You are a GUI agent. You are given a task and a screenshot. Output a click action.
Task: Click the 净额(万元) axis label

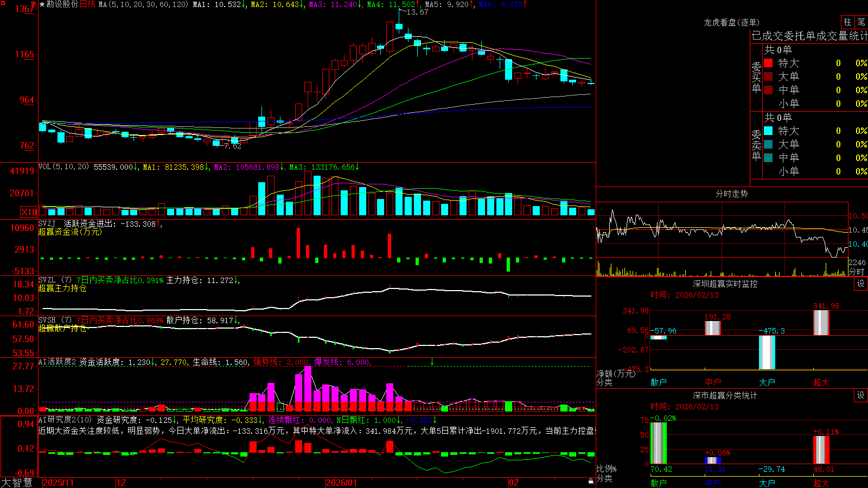click(616, 374)
